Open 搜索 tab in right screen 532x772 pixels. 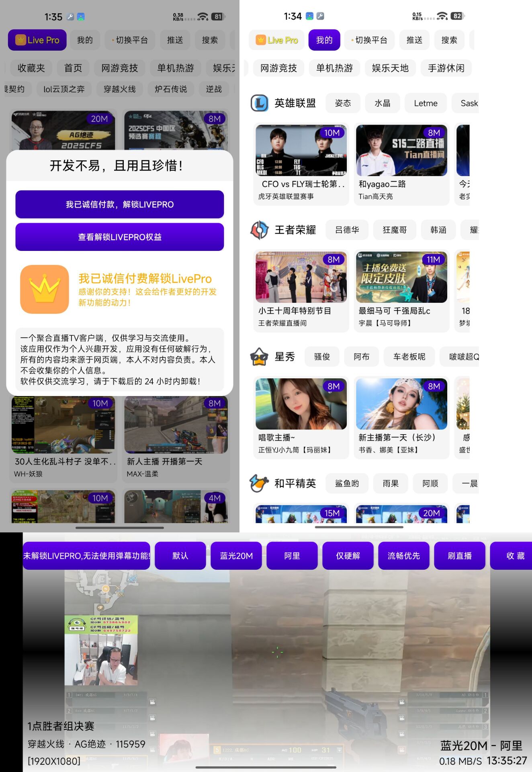[449, 40]
